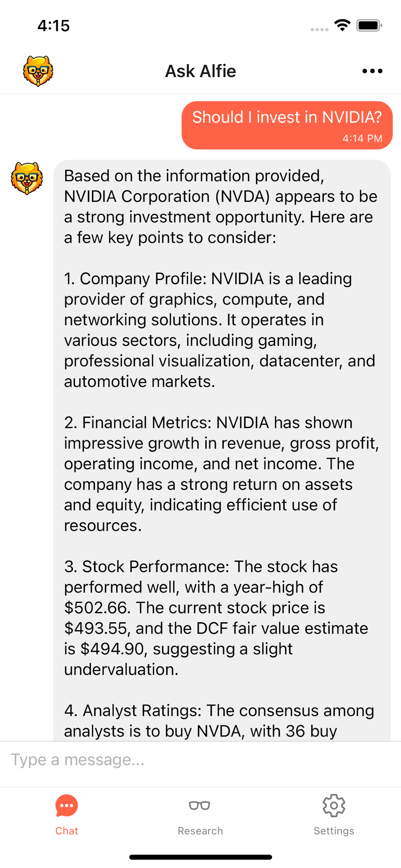Select the Analyst Ratings paragraph

(219, 721)
